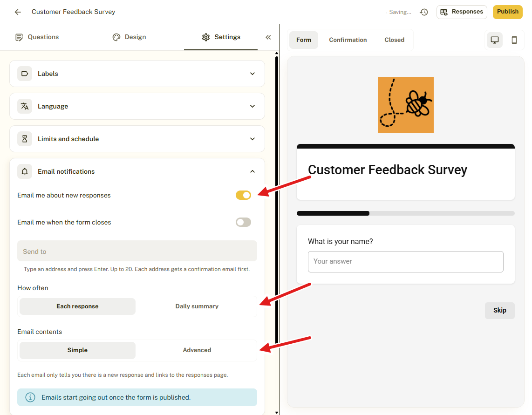Screen dimensions: 532x415
Task: Show the Confirmation preview tab
Action: pyautogui.click(x=348, y=40)
